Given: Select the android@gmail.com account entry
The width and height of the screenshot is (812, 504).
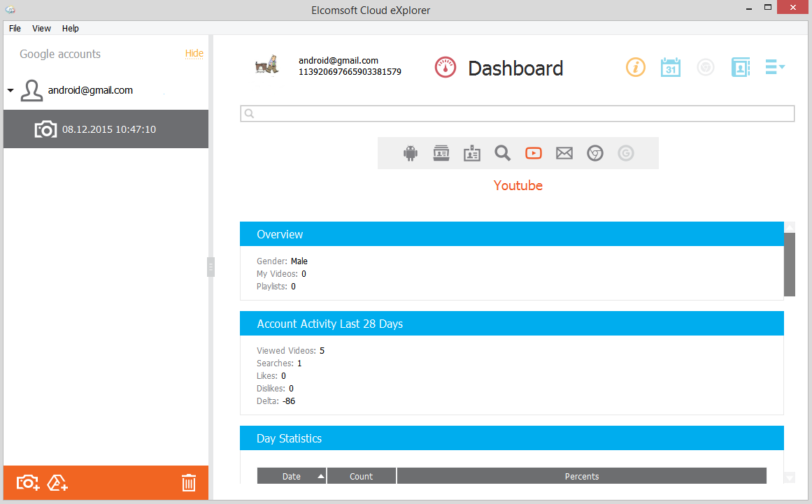Looking at the screenshot, I should pos(90,90).
